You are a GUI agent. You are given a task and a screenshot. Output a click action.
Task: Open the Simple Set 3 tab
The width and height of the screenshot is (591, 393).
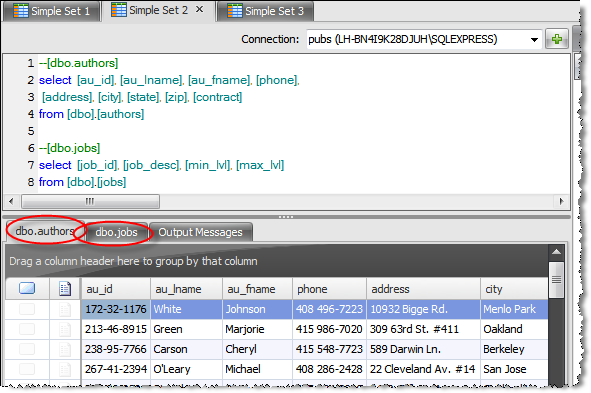(x=265, y=11)
